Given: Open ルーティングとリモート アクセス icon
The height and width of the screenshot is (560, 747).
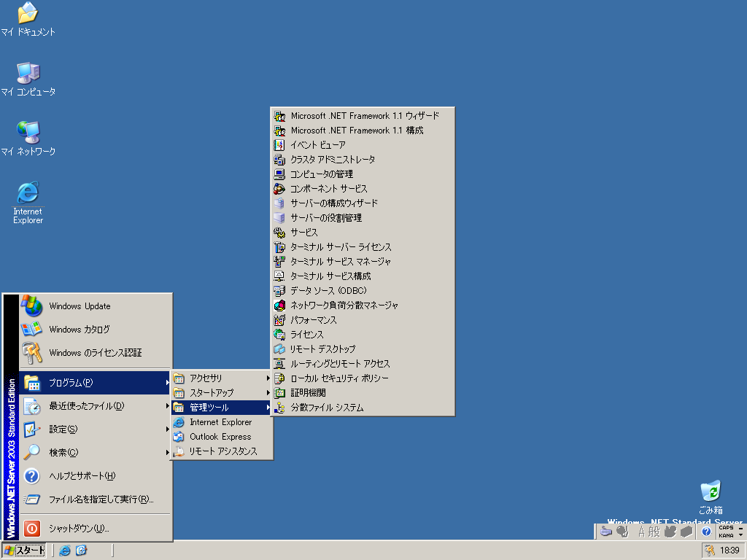Looking at the screenshot, I should [279, 363].
